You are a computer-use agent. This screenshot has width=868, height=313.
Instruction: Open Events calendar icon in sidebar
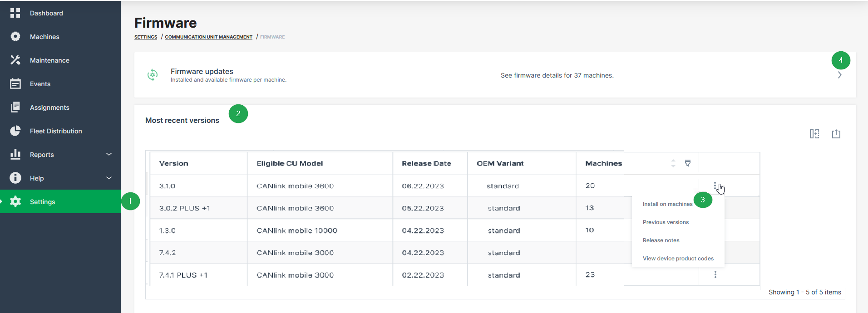(x=15, y=84)
